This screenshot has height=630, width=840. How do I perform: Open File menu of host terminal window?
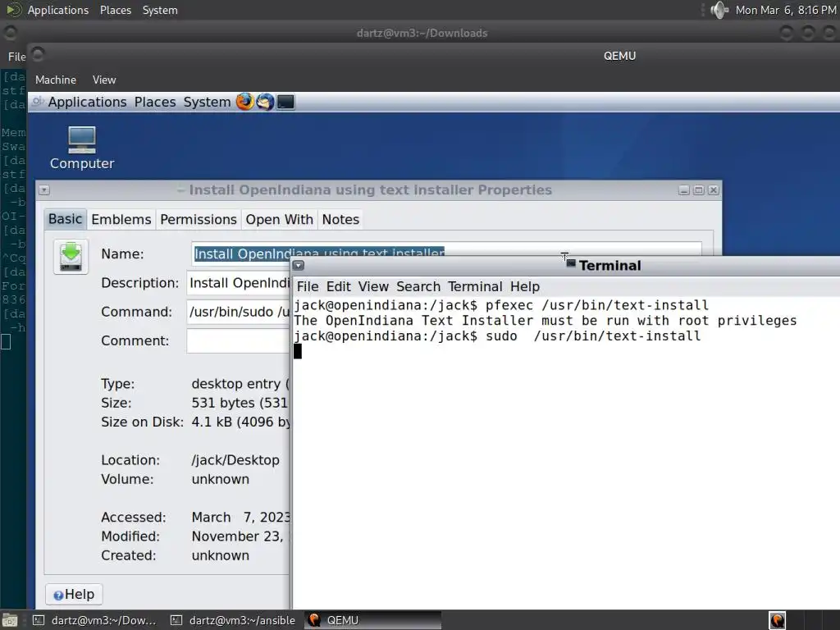tap(16, 57)
